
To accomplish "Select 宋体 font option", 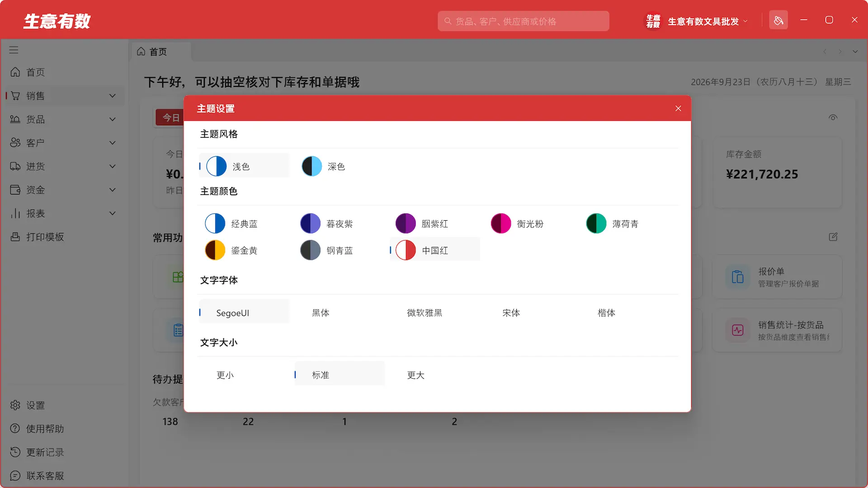I will pos(511,313).
